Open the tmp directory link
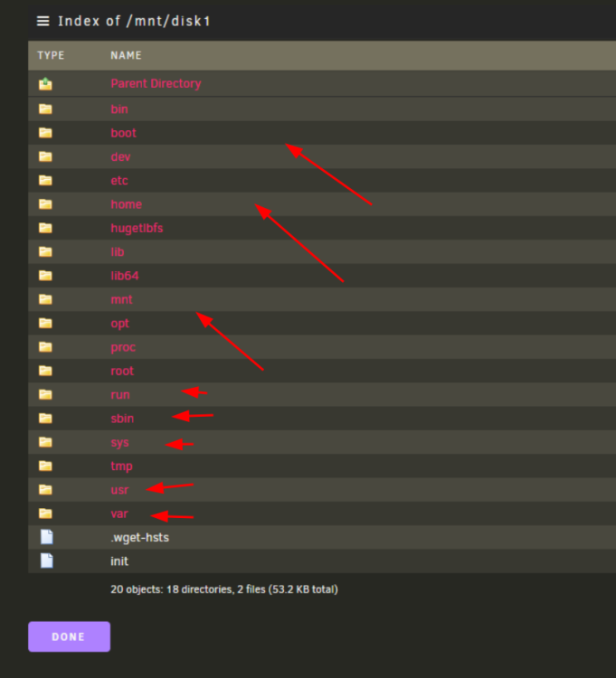 [x=121, y=466]
